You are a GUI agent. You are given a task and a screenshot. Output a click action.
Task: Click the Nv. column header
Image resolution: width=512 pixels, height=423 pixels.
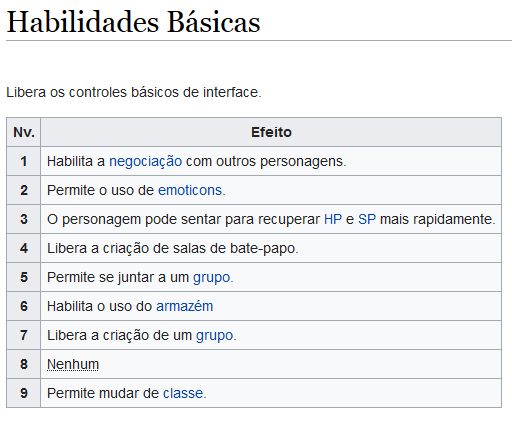24,132
